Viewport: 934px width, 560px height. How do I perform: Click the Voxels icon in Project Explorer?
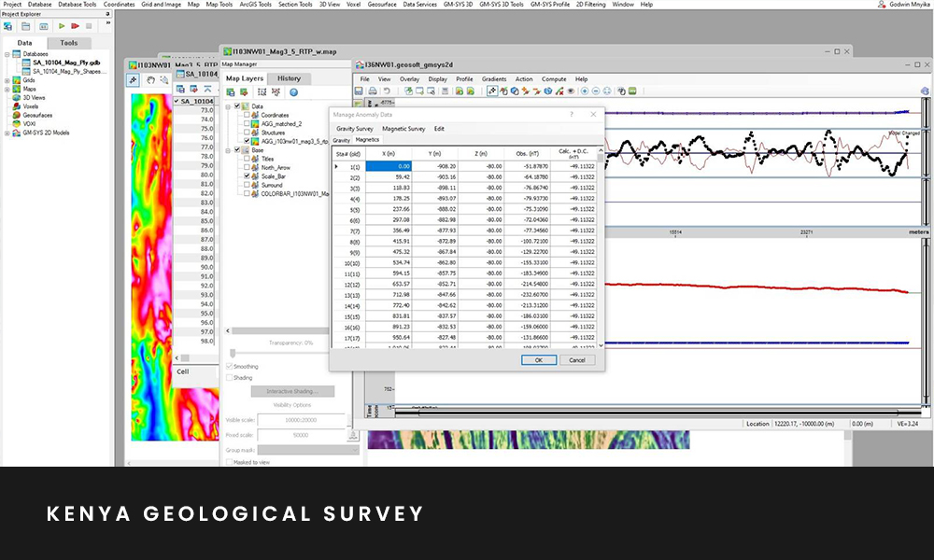click(x=17, y=106)
